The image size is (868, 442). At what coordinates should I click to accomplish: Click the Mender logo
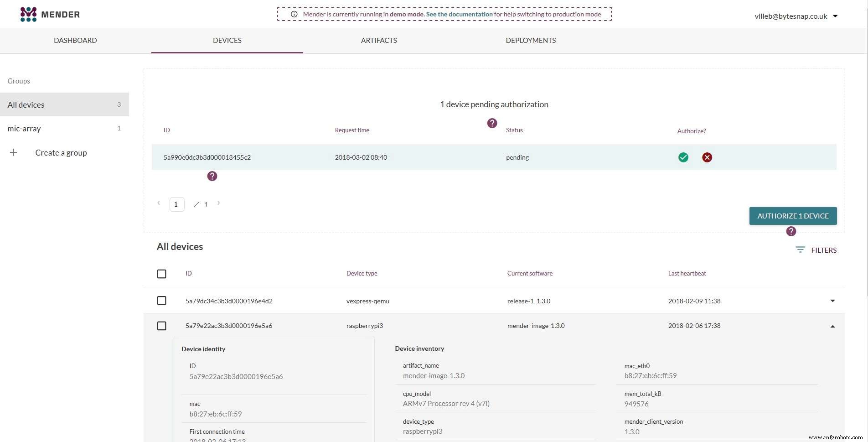pyautogui.click(x=49, y=14)
